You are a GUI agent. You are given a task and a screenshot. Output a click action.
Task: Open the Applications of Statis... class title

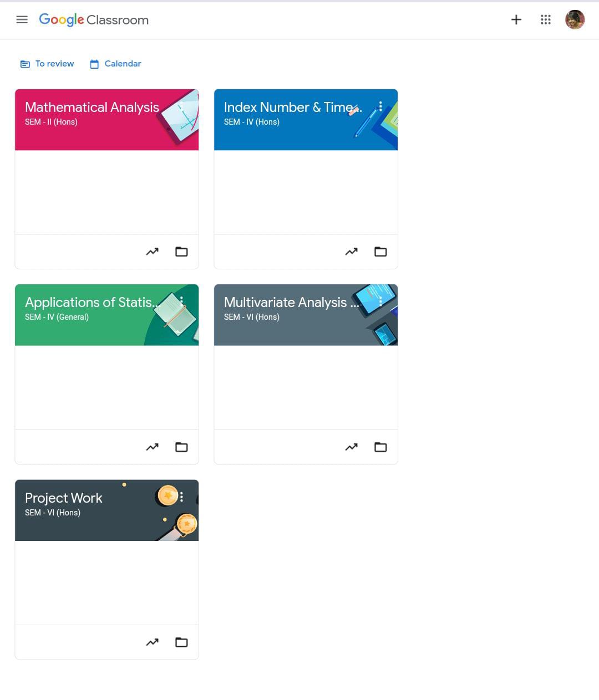(x=92, y=302)
